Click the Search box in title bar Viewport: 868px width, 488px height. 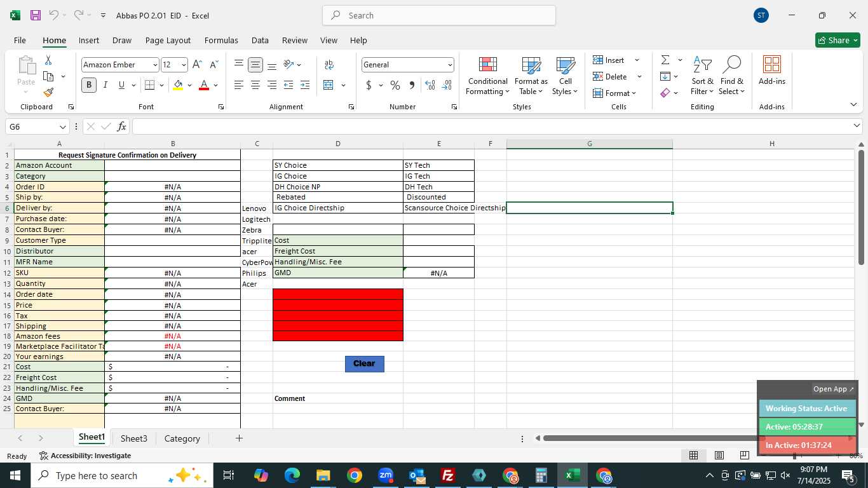point(439,15)
